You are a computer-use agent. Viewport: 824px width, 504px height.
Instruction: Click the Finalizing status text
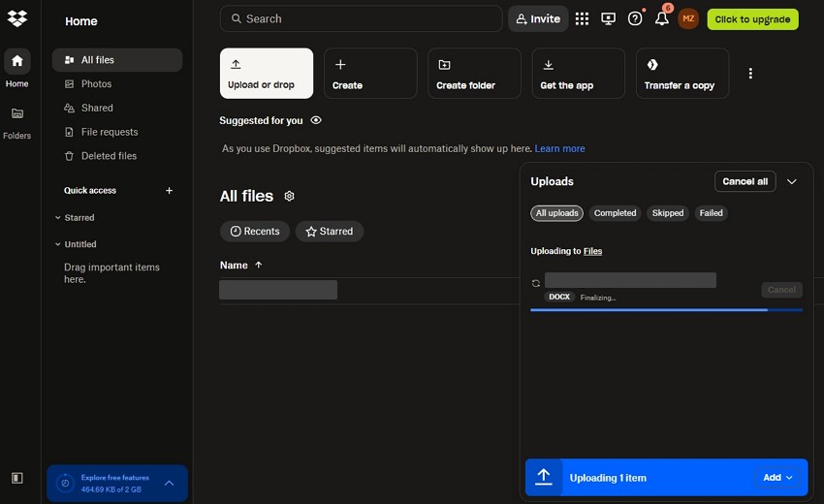598,298
